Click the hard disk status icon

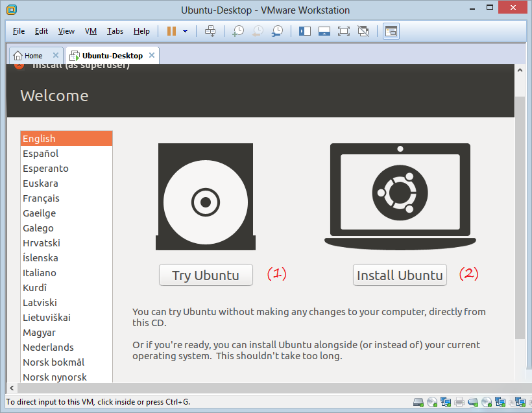tap(418, 402)
